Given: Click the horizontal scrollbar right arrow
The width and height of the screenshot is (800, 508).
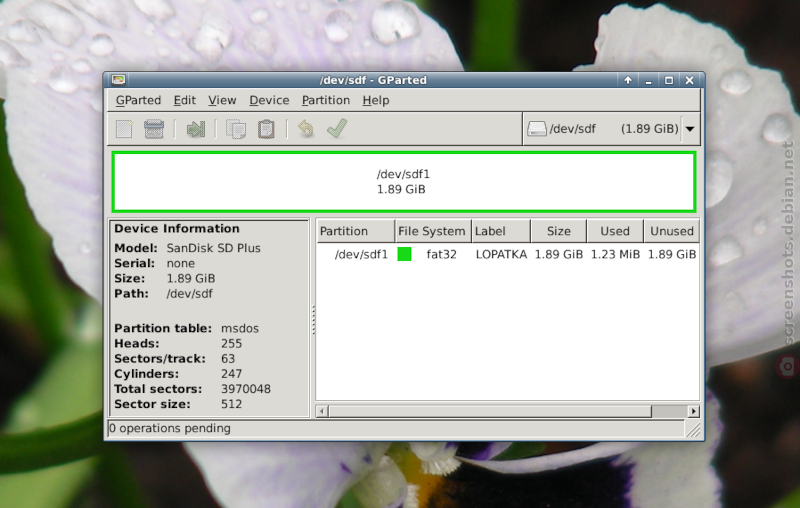Looking at the screenshot, I should 693,411.
